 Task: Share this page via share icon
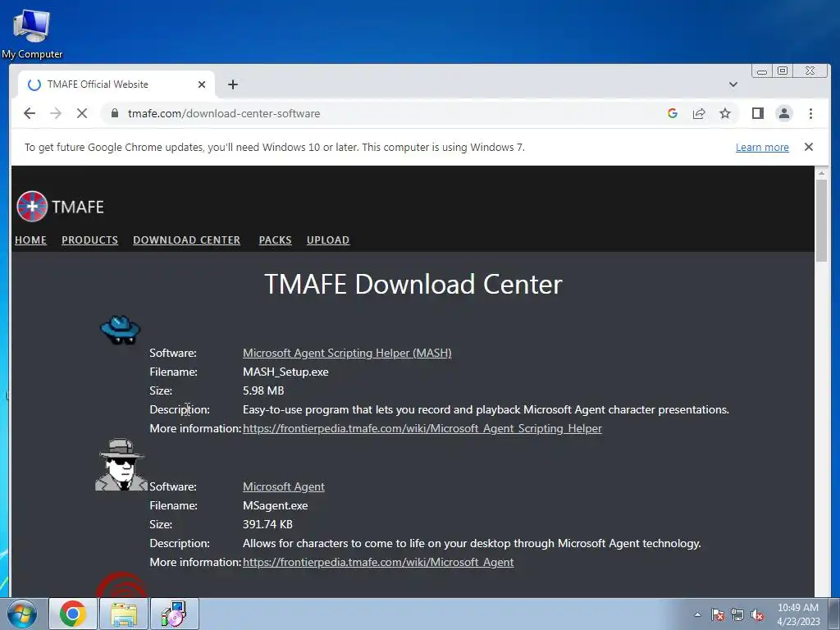pyautogui.click(x=699, y=113)
